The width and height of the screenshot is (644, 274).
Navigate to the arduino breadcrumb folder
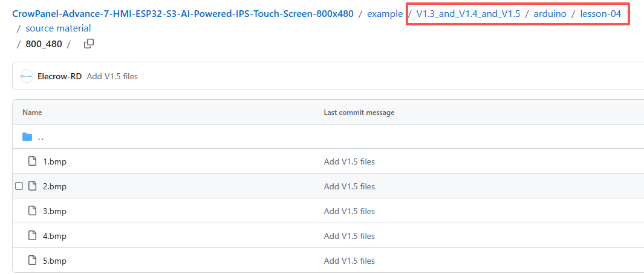pos(550,13)
